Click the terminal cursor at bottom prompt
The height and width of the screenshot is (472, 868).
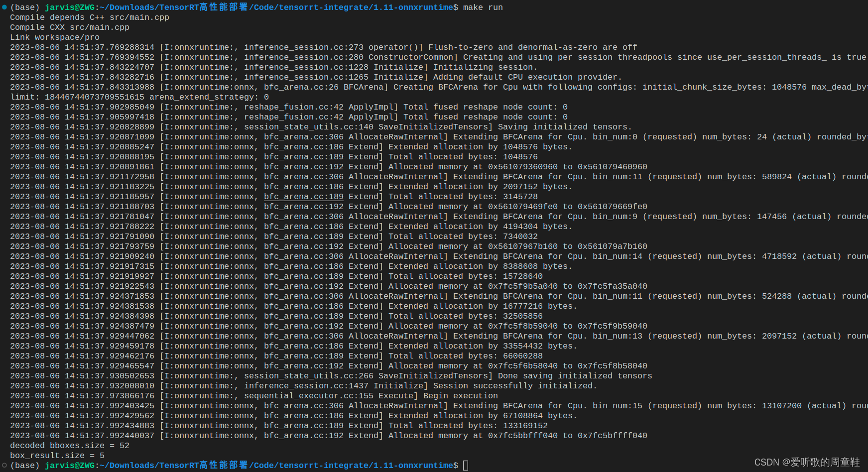[x=466, y=466]
